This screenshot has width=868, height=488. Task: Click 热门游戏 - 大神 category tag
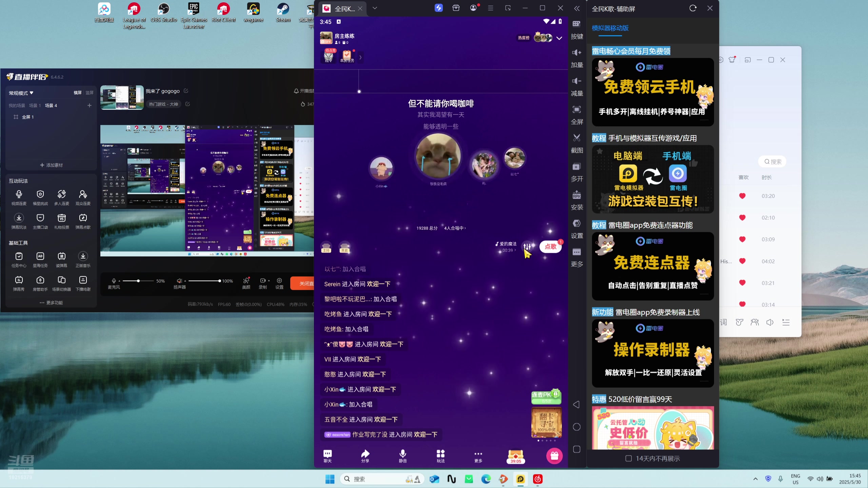[163, 104]
